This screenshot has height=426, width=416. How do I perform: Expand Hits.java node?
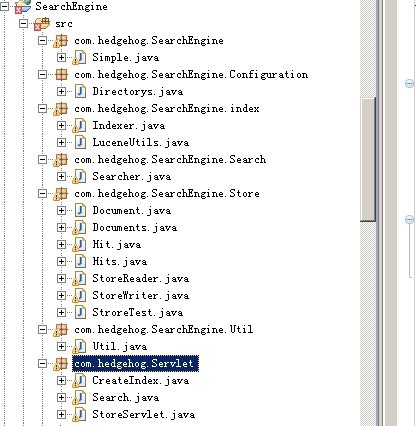coord(61,262)
